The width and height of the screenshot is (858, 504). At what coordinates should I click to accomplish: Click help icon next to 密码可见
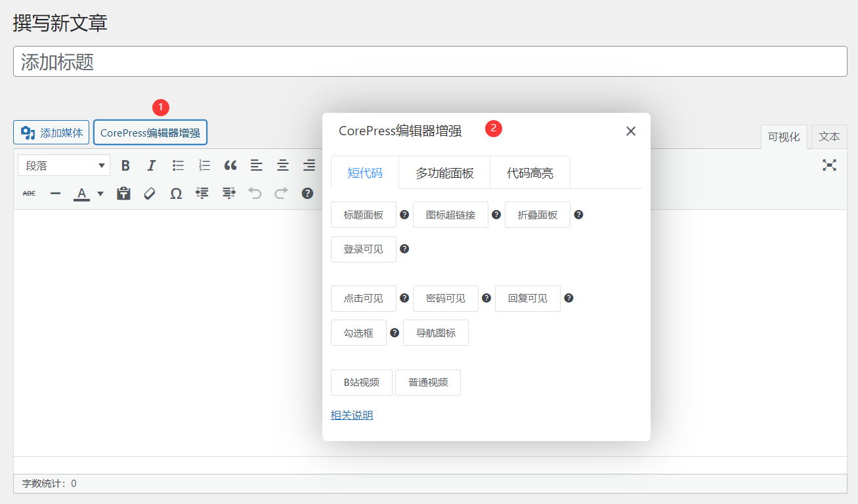(486, 298)
